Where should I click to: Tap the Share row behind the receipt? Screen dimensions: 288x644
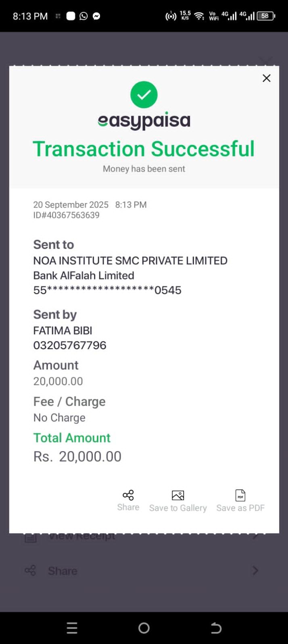click(x=63, y=571)
